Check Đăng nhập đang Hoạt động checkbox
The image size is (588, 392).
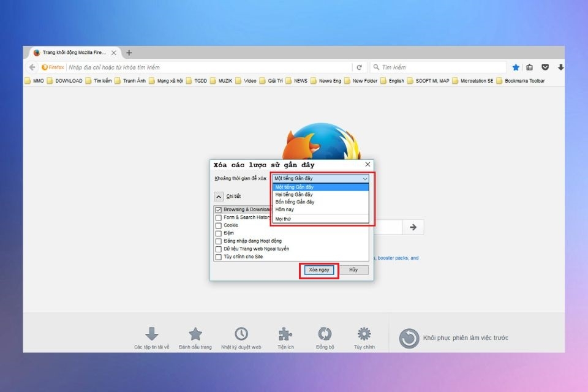[219, 241]
